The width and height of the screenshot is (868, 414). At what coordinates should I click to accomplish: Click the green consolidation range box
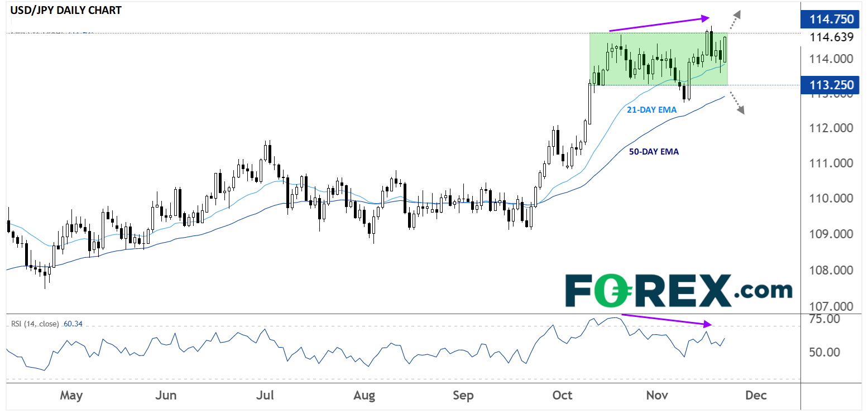[x=659, y=59]
